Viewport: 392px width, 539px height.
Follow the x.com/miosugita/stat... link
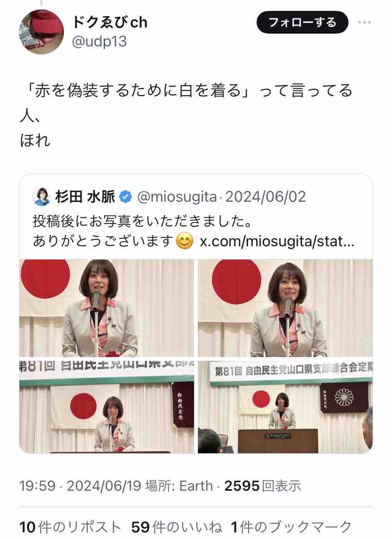pyautogui.click(x=277, y=241)
